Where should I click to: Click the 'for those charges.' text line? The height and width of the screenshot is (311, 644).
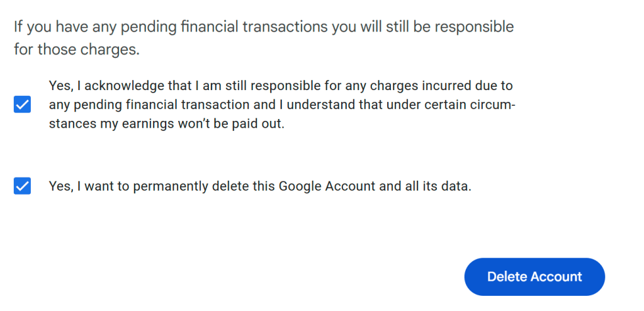pyautogui.click(x=76, y=50)
